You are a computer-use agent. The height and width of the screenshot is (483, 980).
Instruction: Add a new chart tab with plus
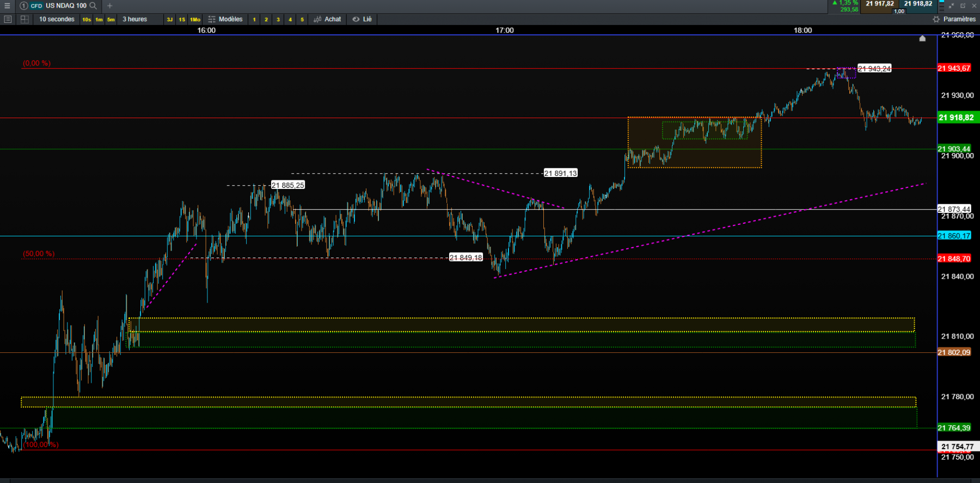(x=109, y=5)
